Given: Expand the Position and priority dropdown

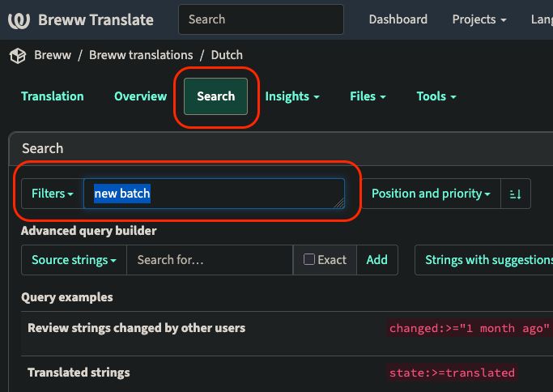Looking at the screenshot, I should [431, 194].
